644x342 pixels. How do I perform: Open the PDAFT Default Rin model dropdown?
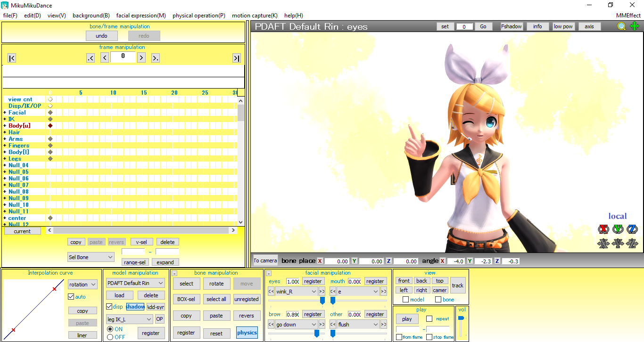tap(135, 283)
